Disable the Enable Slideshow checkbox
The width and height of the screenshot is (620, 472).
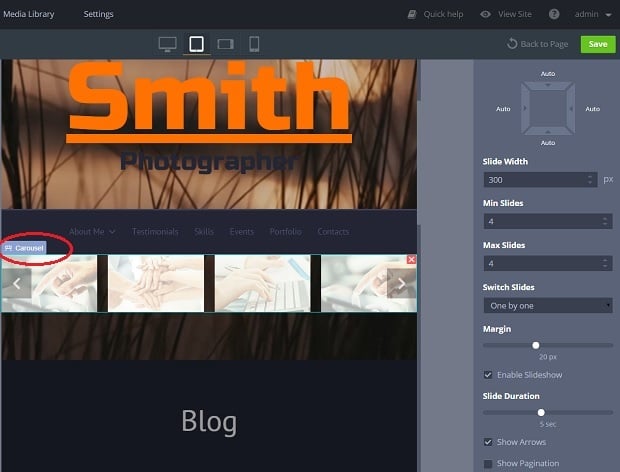click(x=488, y=375)
